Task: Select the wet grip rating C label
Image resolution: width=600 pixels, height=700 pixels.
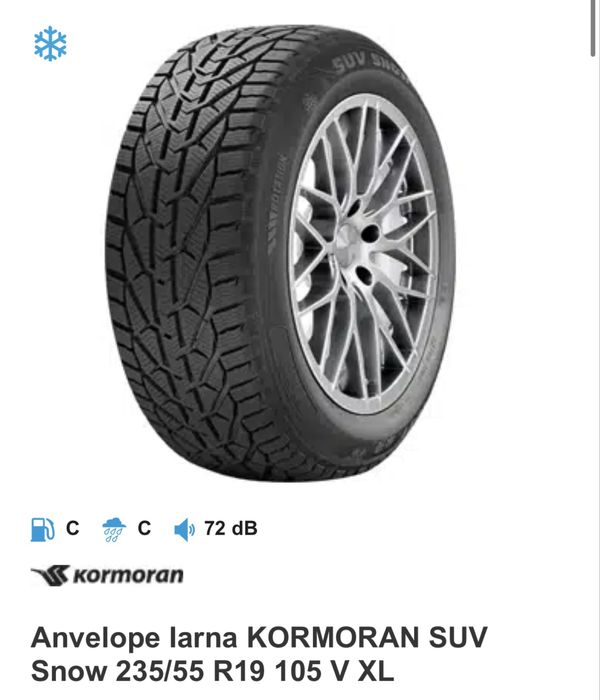Action: 144,529
